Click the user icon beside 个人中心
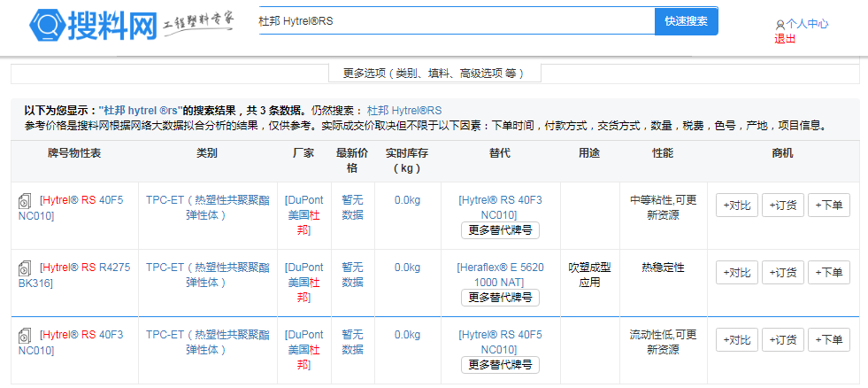868x388 pixels. (780, 25)
